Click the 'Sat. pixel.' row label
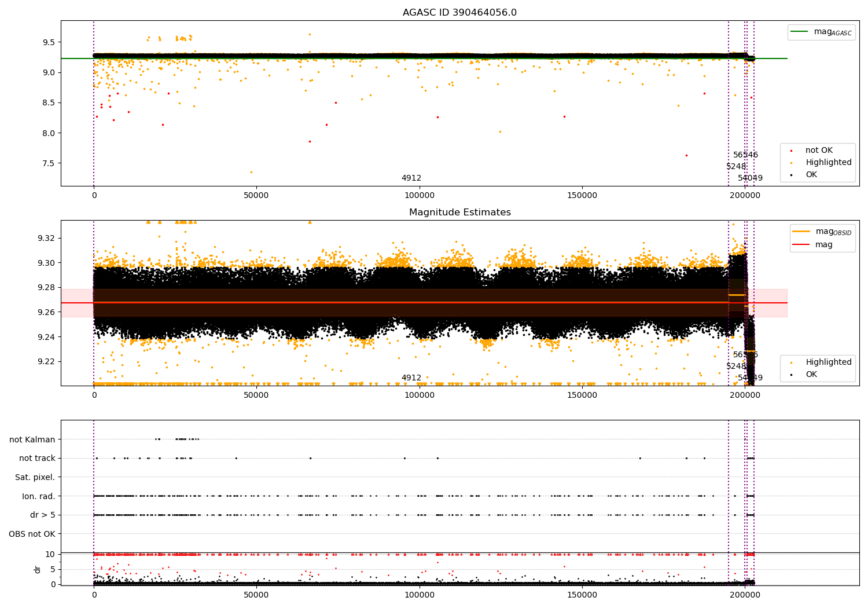Screen dimensions: 868x608 coord(35,477)
